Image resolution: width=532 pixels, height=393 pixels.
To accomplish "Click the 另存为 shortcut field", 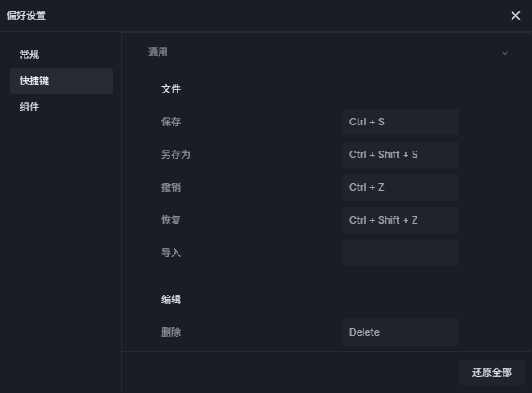I will click(401, 155).
